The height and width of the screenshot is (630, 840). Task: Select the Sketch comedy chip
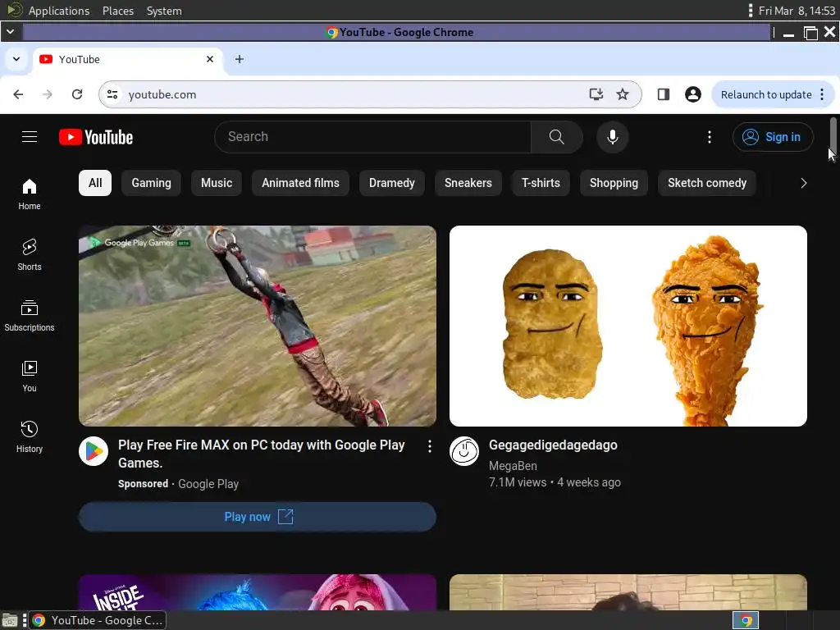coord(706,183)
